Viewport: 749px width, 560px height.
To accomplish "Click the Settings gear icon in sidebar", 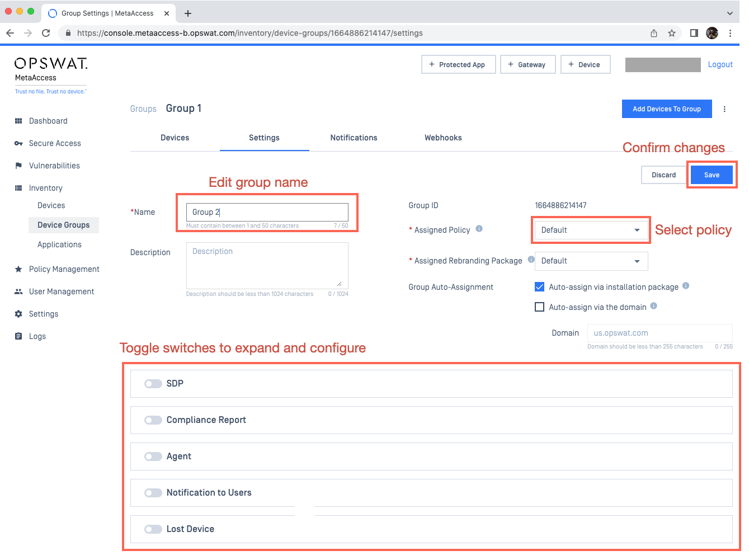I will click(x=18, y=314).
